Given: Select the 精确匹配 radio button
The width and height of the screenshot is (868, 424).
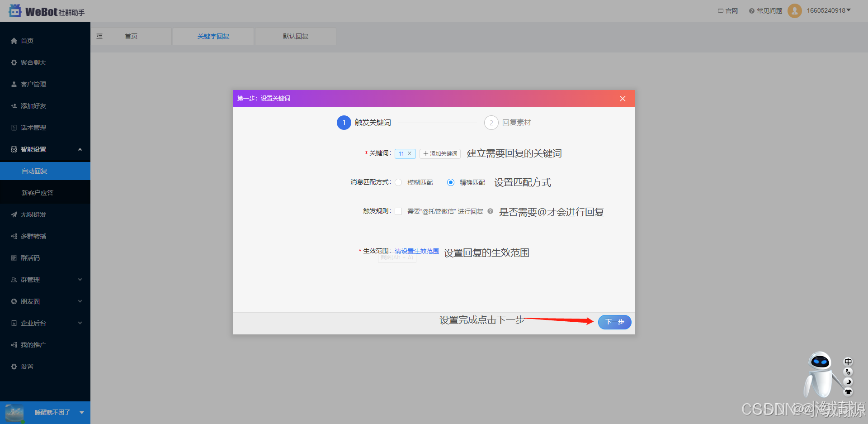Looking at the screenshot, I should point(451,182).
